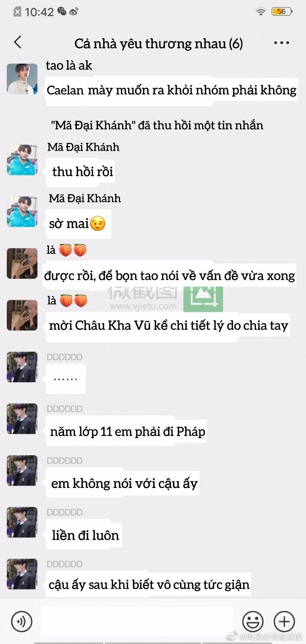Tap the 'cậu ấy sau khi biết vô cùng tức giận' message
Image resolution: width=306 pixels, height=644 pixels.
pos(148,584)
